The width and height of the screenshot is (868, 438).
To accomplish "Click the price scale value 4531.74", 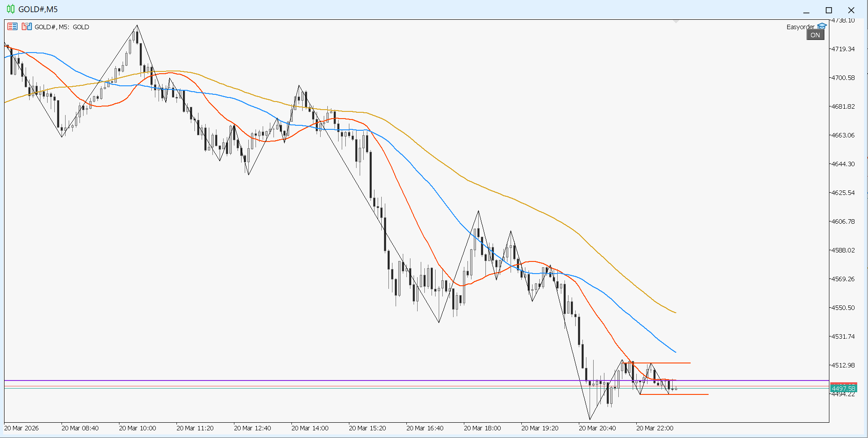I will click(843, 336).
